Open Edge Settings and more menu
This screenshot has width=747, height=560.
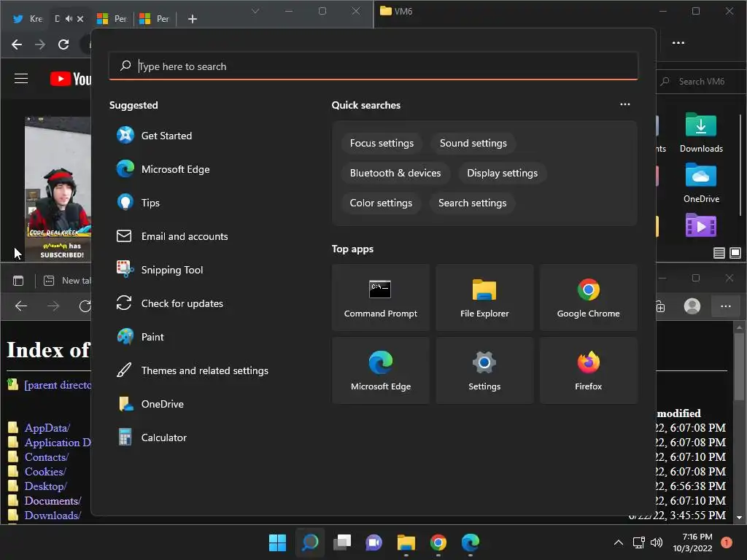click(725, 306)
